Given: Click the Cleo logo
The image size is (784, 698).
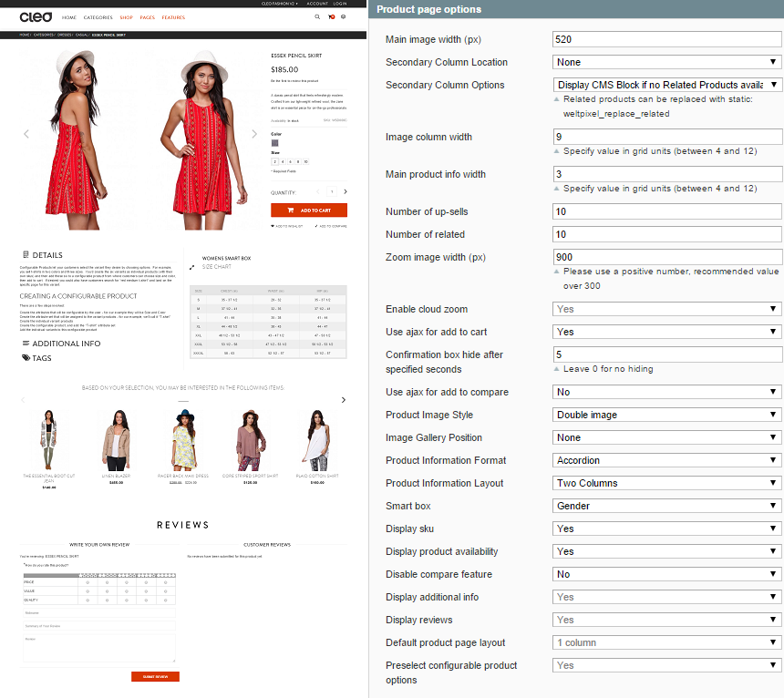Looking at the screenshot, I should point(36,16).
